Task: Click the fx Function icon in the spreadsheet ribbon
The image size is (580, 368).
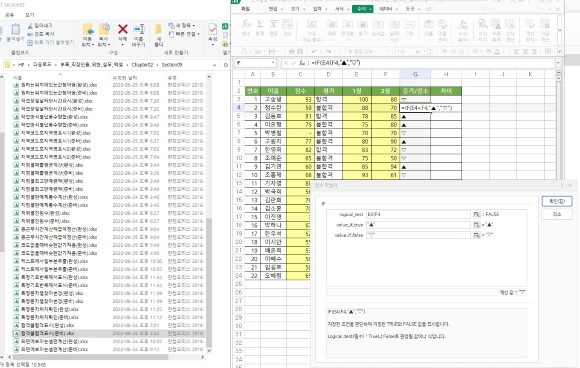Action: [246, 24]
